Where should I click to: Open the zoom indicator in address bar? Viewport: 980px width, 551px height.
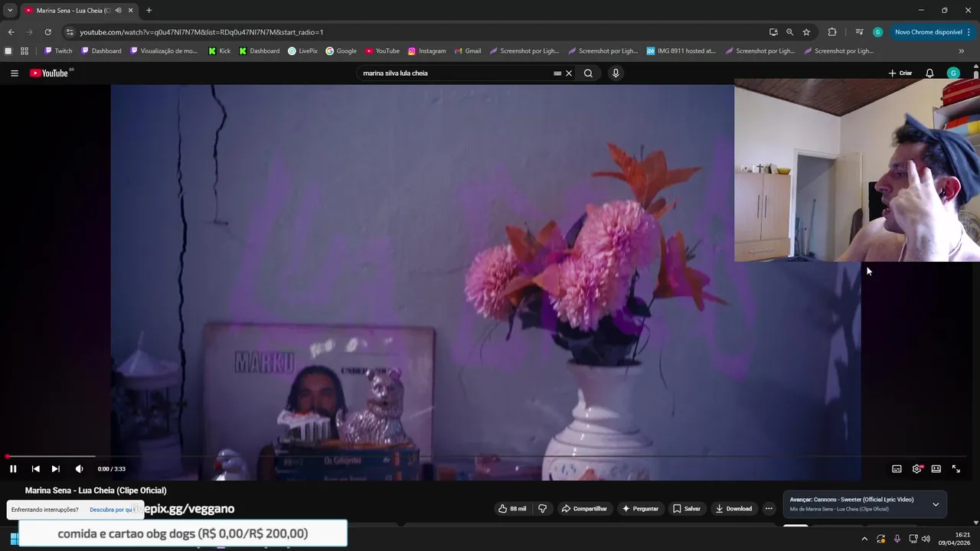[x=789, y=32]
